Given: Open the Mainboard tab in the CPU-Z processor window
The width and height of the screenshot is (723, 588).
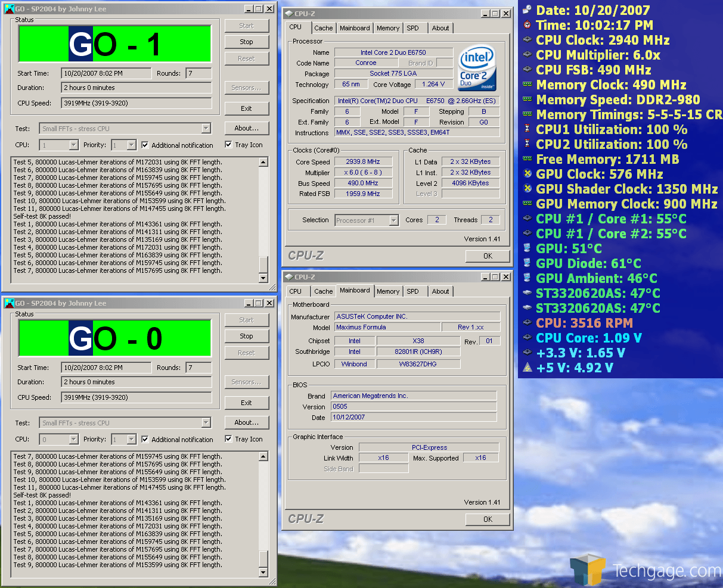Looking at the screenshot, I should point(355,28).
